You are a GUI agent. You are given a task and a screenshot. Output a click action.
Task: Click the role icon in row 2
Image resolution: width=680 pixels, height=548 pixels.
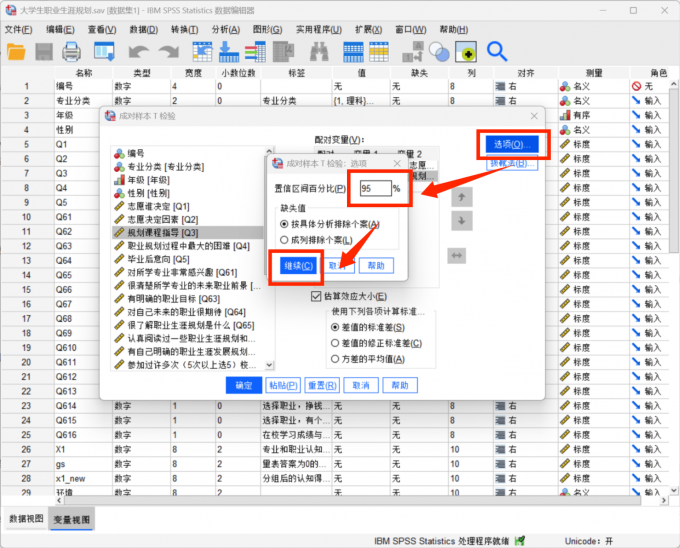point(636,101)
